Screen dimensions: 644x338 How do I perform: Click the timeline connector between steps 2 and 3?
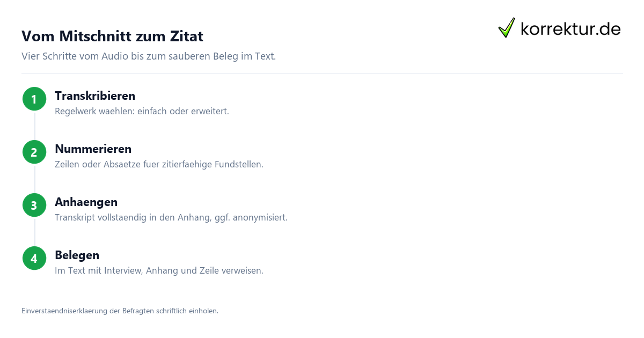(x=34, y=178)
